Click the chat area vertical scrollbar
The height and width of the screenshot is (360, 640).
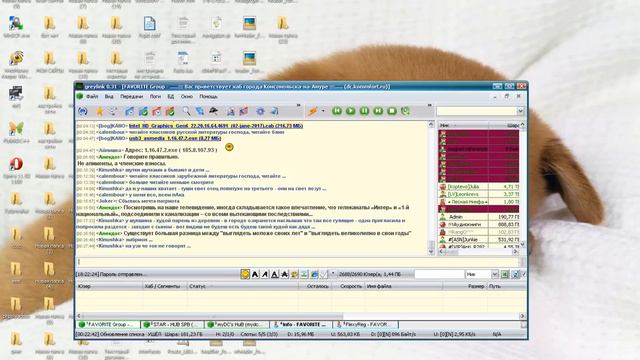(431, 188)
